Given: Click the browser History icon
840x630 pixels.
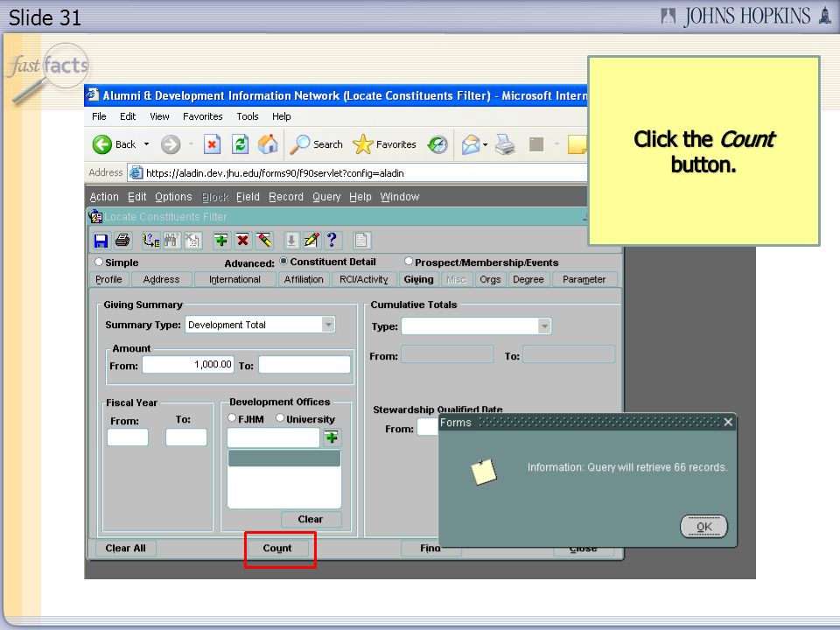Looking at the screenshot, I should (x=437, y=144).
